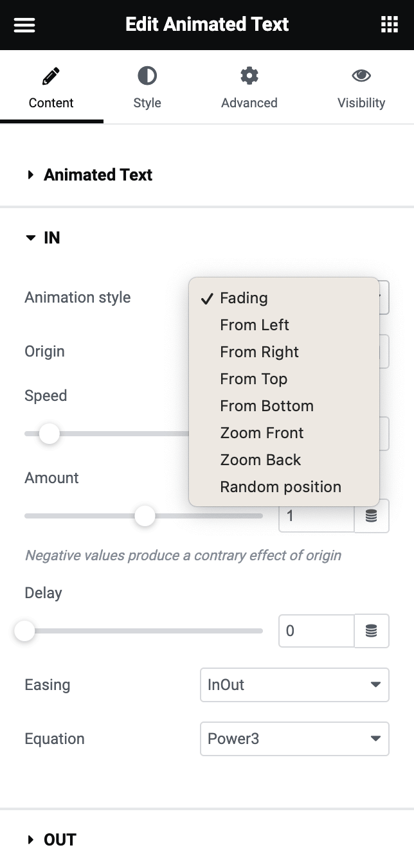This screenshot has height=868, width=414.
Task: Click the Content pencil icon
Action: 51,76
